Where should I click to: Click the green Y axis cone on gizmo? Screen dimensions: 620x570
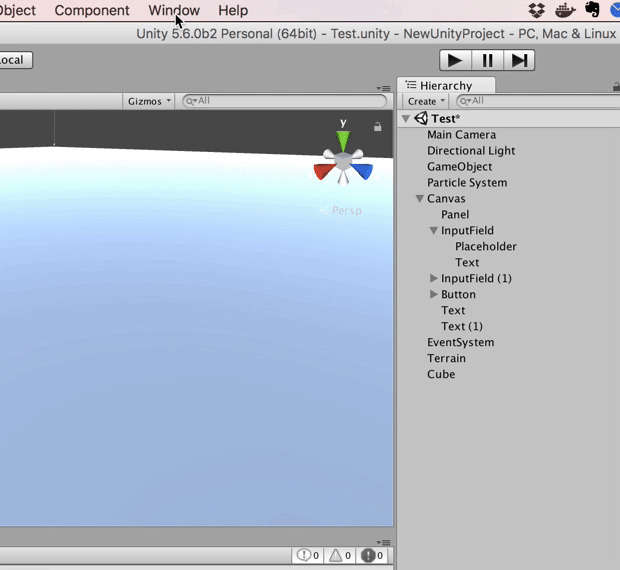(343, 141)
